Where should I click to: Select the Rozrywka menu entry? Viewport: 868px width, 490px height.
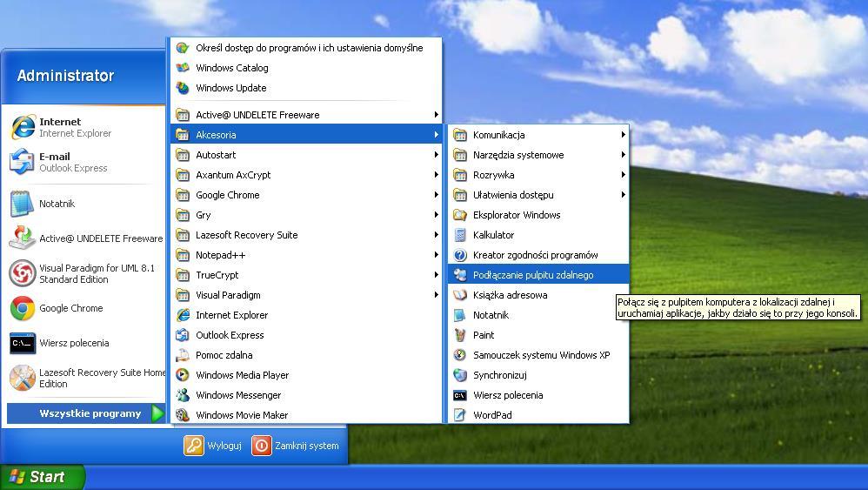[538, 175]
